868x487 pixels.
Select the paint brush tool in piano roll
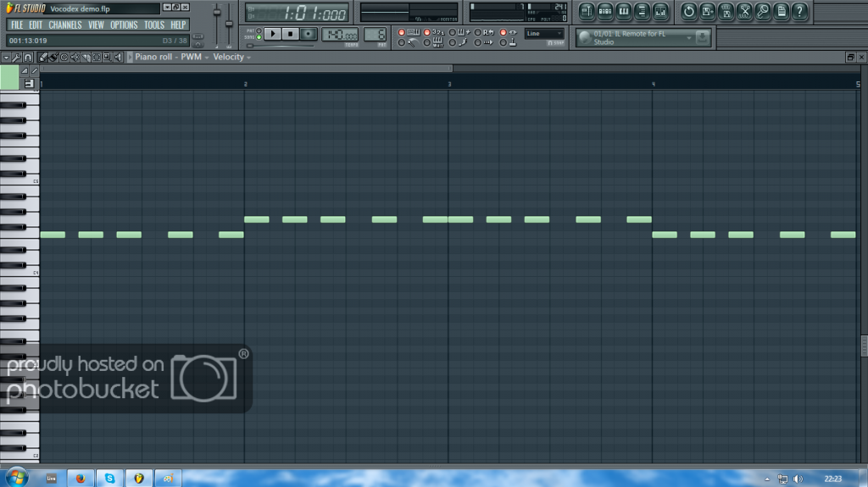pos(53,57)
